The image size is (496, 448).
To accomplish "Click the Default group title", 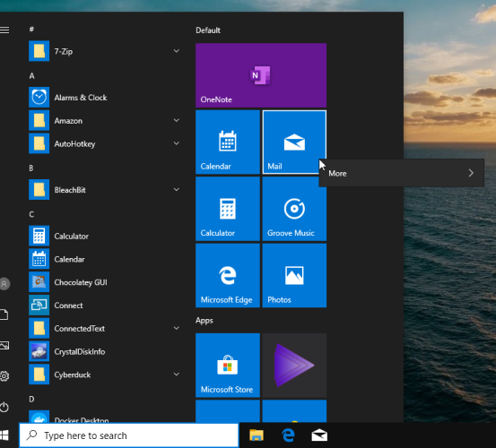I will point(208,30).
